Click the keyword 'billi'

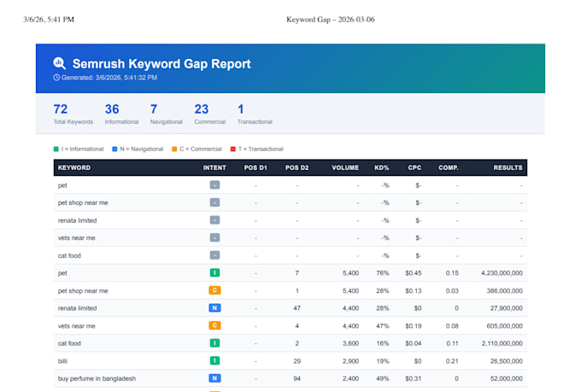click(62, 361)
